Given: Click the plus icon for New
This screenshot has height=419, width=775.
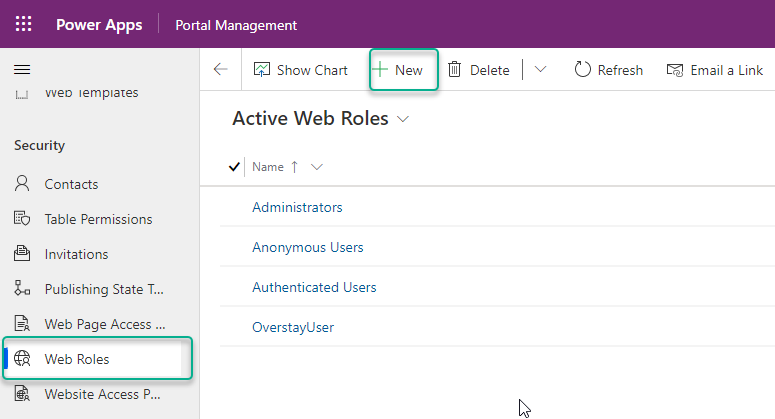Looking at the screenshot, I should (x=380, y=70).
